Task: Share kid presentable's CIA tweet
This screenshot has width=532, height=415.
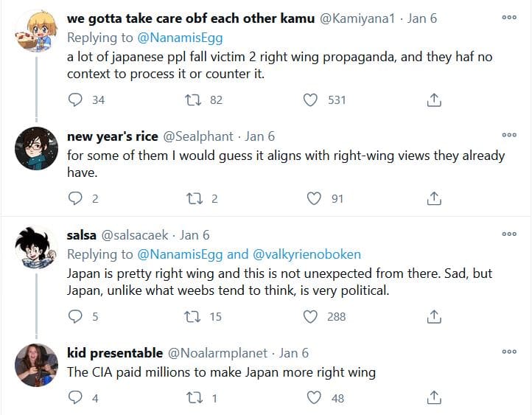Action: [434, 397]
